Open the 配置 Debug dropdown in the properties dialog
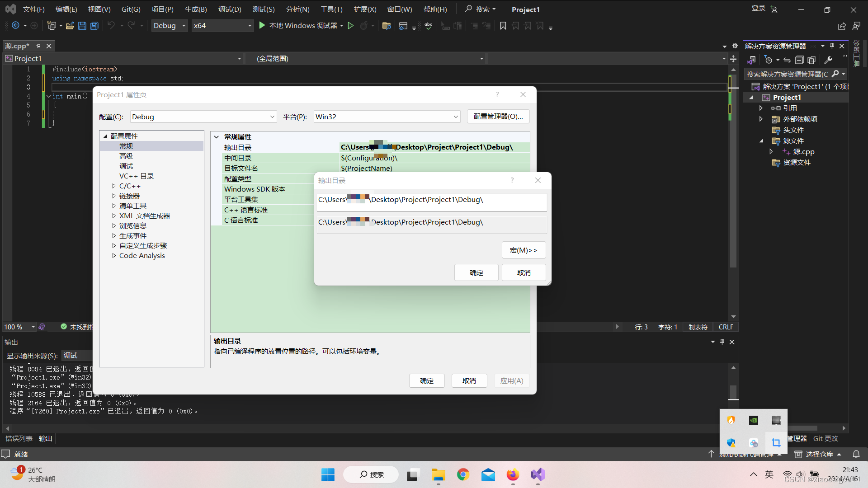 [203, 117]
